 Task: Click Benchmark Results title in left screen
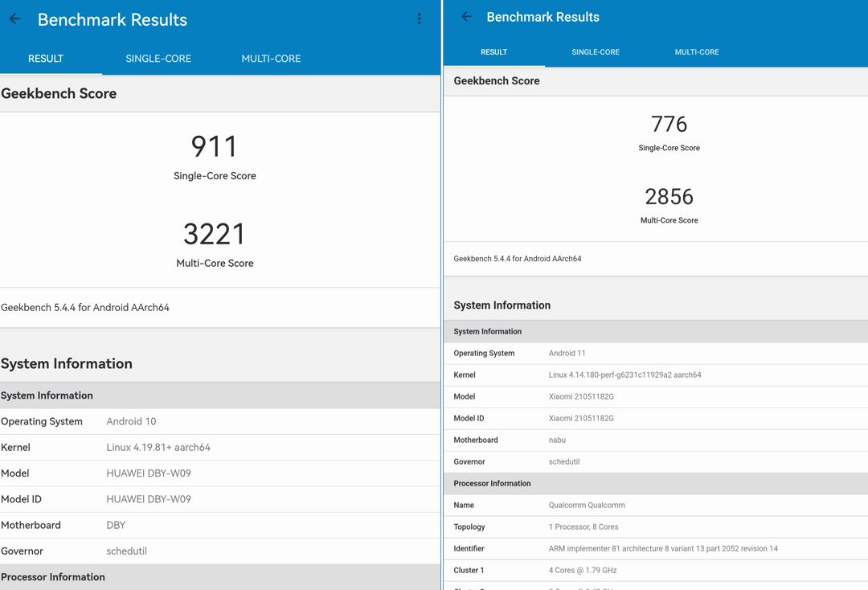tap(113, 20)
